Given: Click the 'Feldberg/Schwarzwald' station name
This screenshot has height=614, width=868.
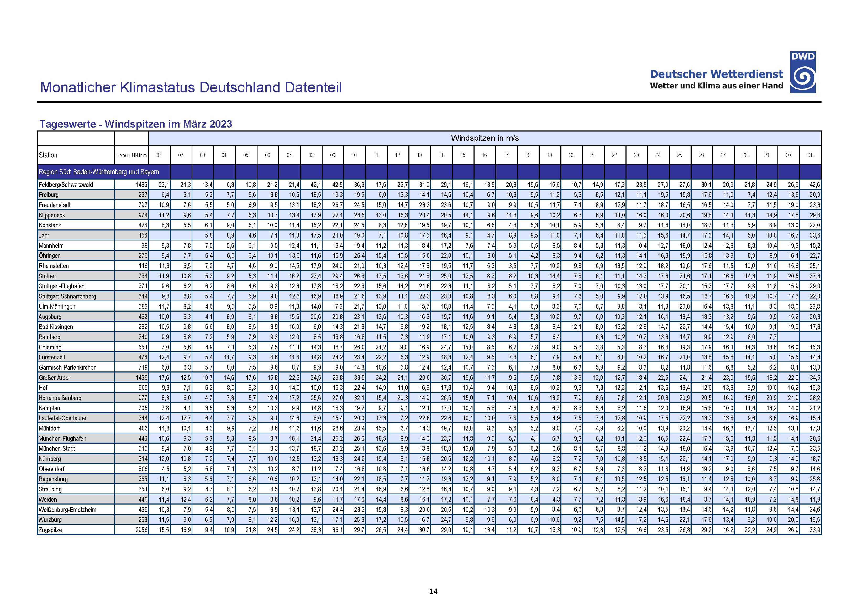Looking at the screenshot, I should tap(66, 185).
